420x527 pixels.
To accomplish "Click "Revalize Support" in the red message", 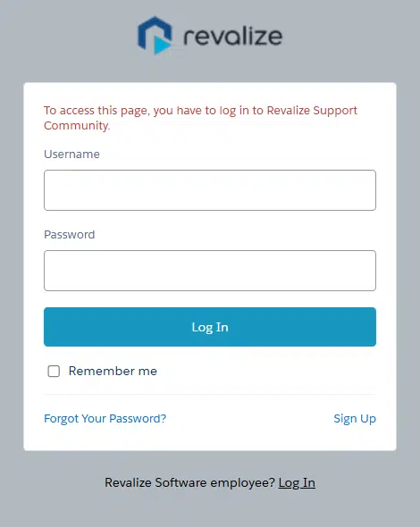I will tap(312, 110).
